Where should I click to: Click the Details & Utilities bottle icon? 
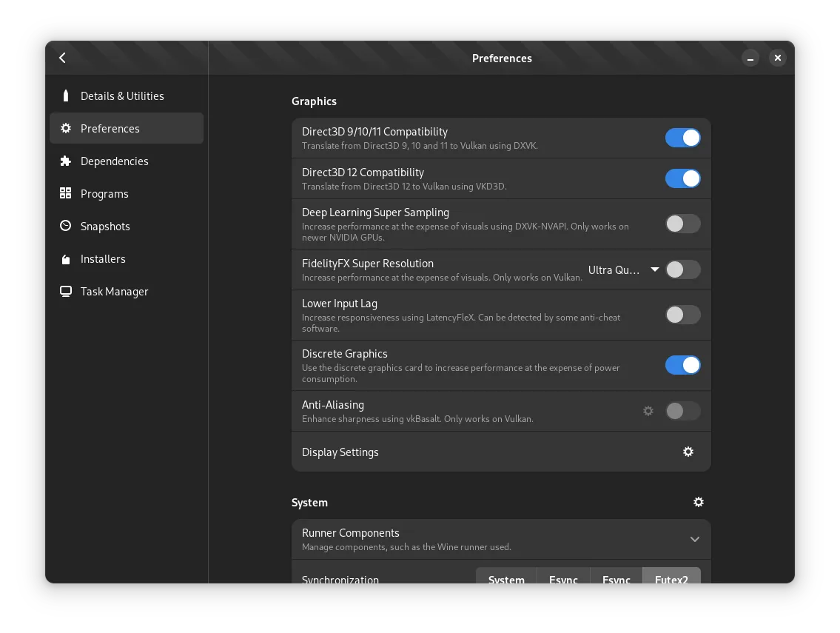pos(66,96)
